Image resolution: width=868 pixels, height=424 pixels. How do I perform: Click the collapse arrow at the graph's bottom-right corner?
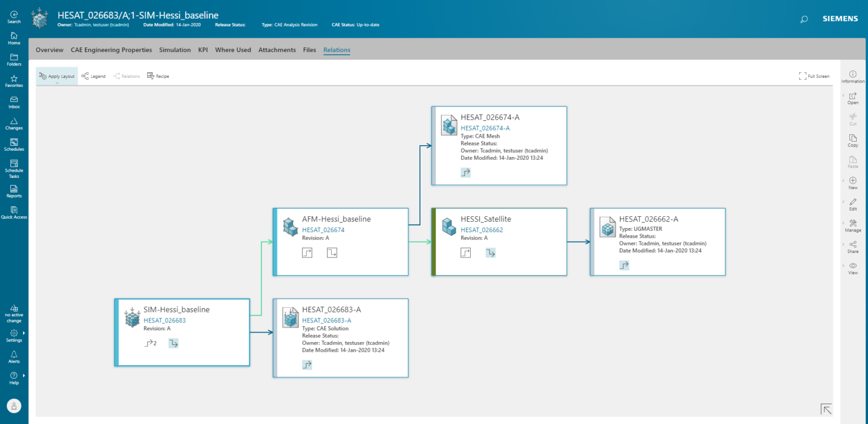pos(826,408)
